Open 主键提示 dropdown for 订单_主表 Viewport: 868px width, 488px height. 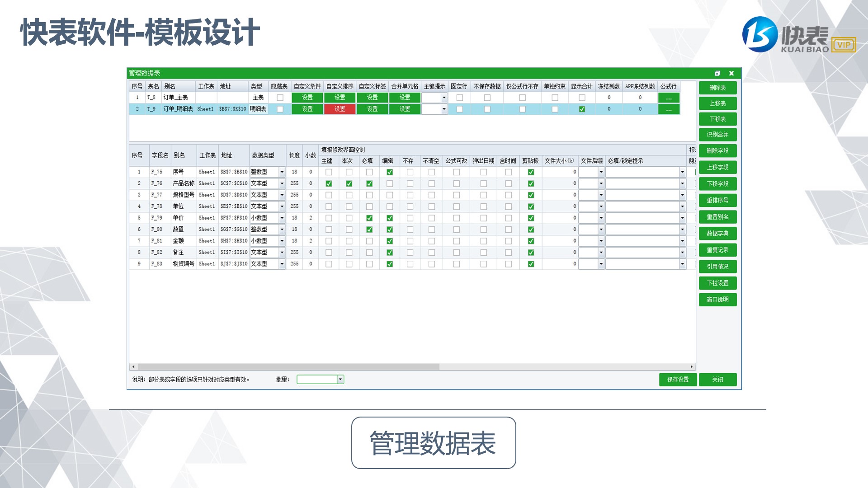(444, 98)
